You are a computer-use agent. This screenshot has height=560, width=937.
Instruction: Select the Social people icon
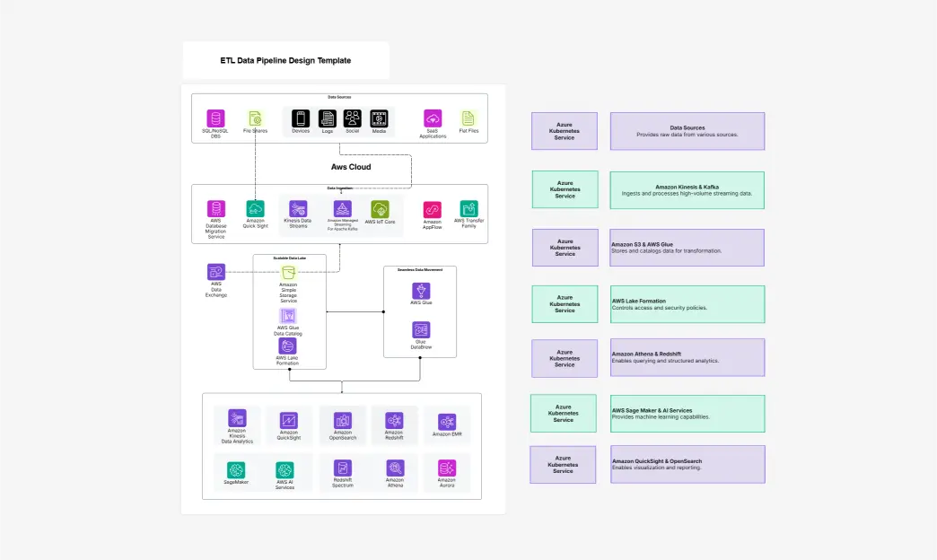coord(353,118)
